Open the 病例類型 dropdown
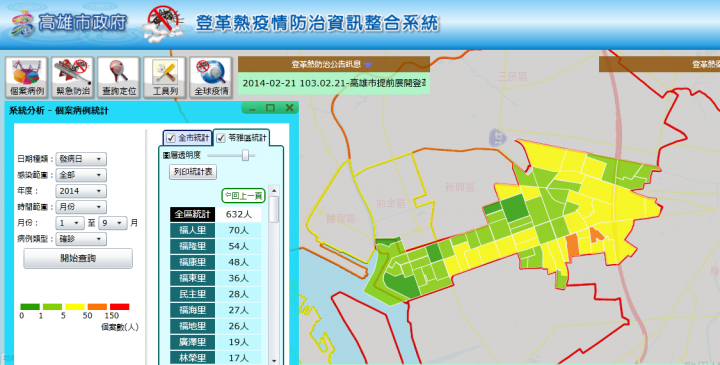Viewport: 720px width, 365px height. 81,239
